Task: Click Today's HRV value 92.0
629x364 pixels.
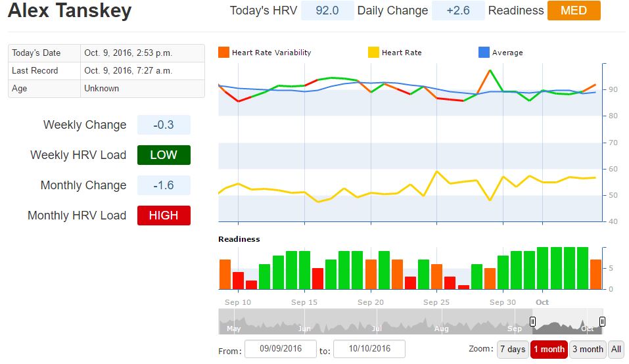Action: 327,11
